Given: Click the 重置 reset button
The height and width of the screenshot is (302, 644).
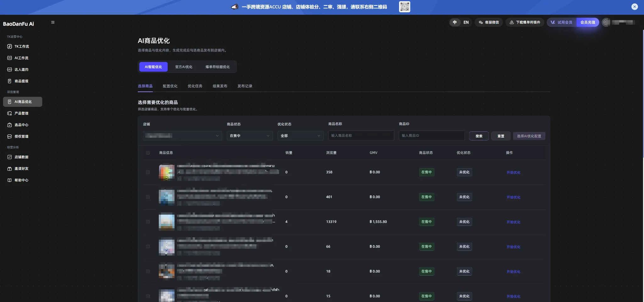Looking at the screenshot, I should [501, 136].
